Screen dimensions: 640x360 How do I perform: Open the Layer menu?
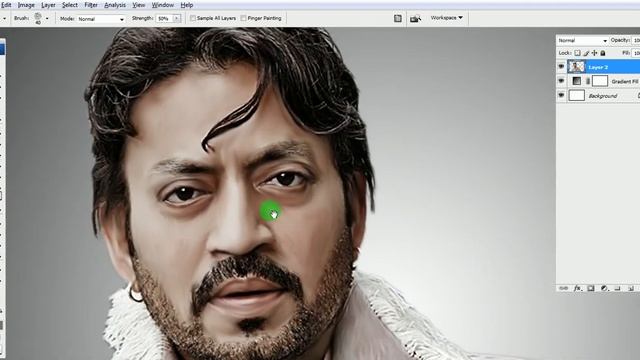48,5
